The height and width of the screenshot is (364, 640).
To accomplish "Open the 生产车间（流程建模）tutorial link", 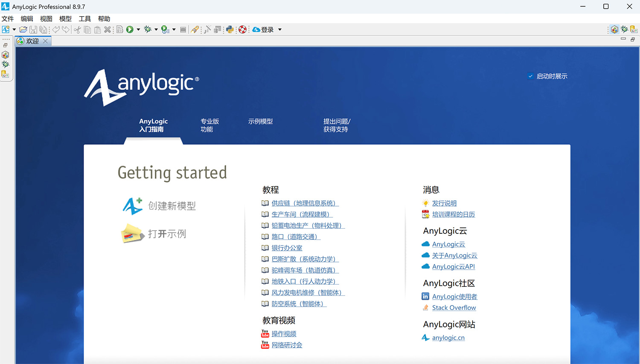I will pyautogui.click(x=302, y=214).
